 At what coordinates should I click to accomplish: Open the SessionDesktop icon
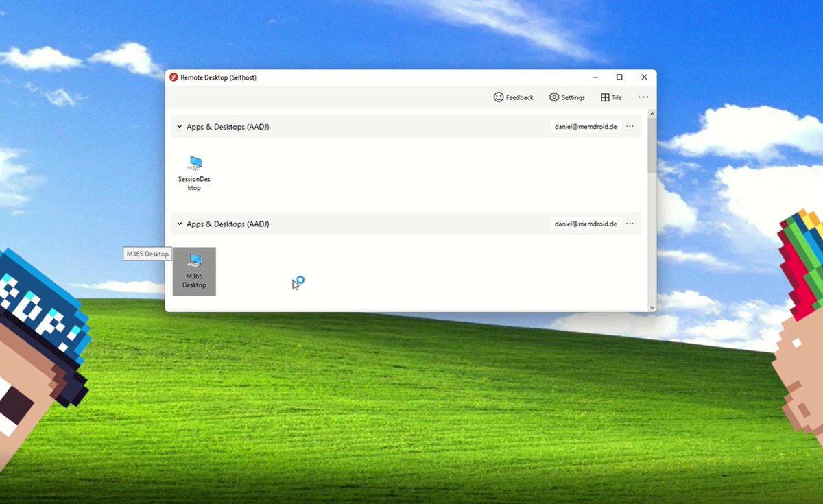(x=194, y=173)
